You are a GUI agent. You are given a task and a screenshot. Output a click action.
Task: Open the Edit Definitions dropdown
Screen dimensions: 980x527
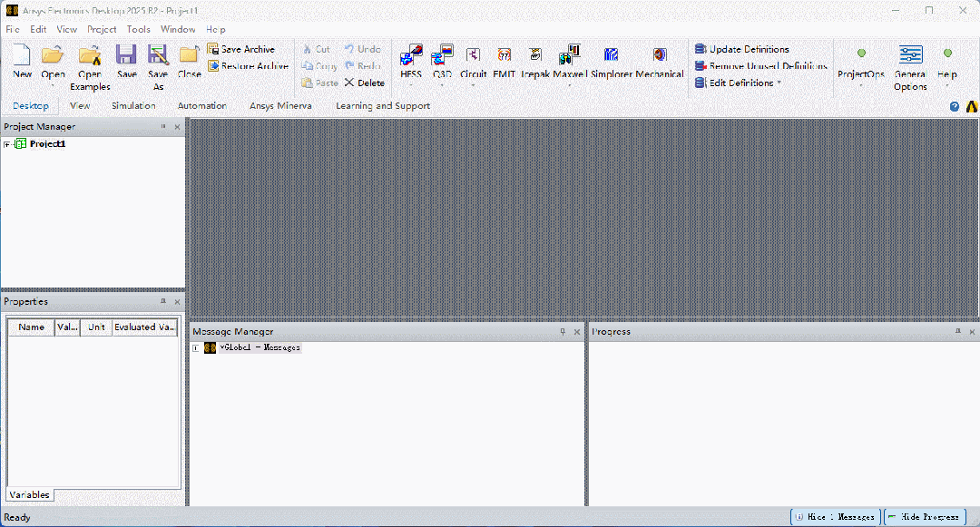click(x=738, y=83)
